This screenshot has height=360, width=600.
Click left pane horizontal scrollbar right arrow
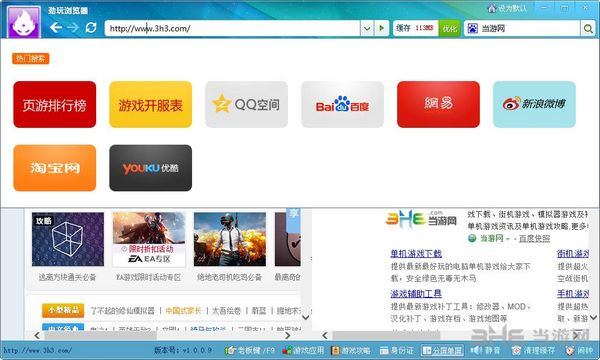click(x=287, y=336)
